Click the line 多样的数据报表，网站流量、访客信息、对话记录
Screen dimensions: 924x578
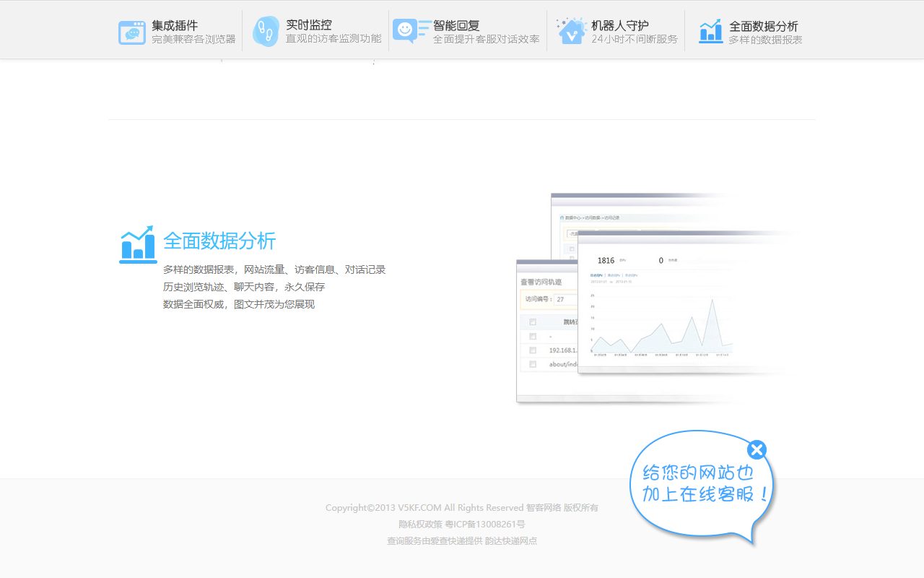click(x=274, y=269)
